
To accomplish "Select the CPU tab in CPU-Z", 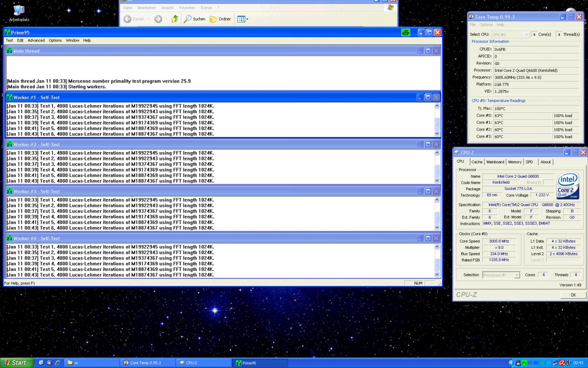I will point(461,161).
